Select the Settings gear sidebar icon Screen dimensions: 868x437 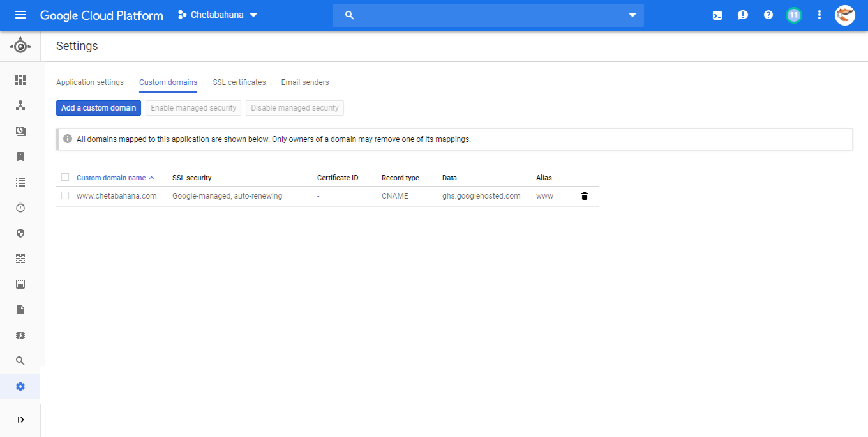click(20, 387)
